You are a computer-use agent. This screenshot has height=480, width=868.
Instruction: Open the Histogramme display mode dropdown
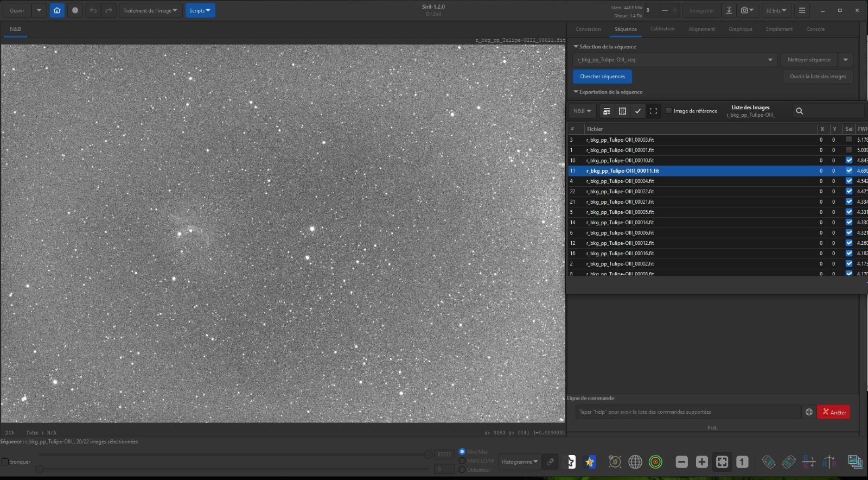(520, 462)
